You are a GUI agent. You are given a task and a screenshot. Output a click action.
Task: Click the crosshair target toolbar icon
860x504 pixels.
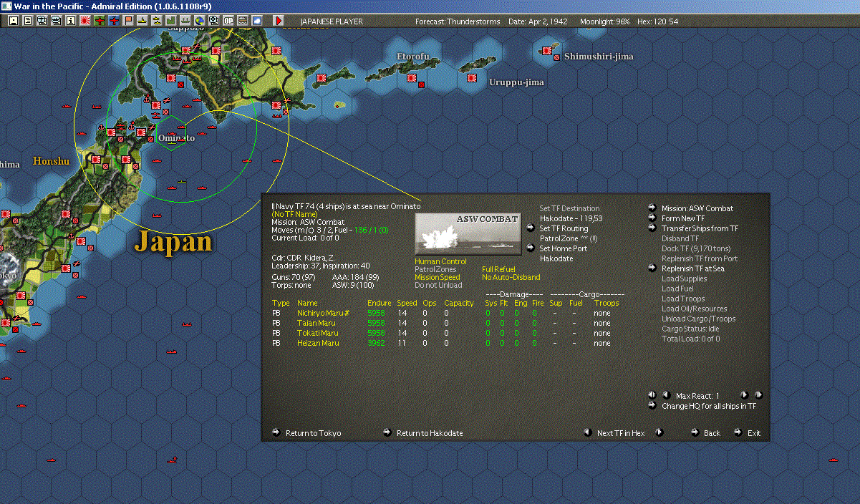click(x=214, y=21)
